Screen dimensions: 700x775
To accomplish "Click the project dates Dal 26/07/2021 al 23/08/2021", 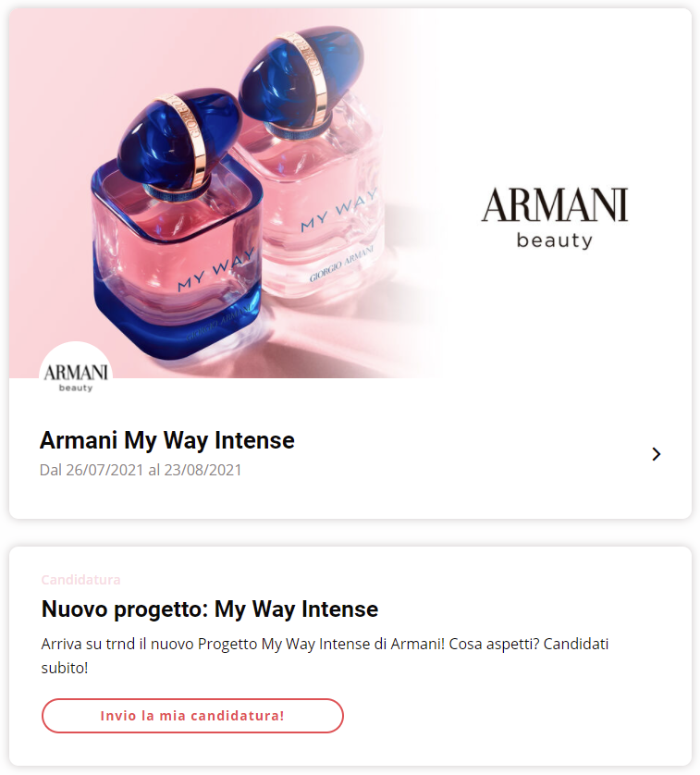I will click(x=141, y=470).
